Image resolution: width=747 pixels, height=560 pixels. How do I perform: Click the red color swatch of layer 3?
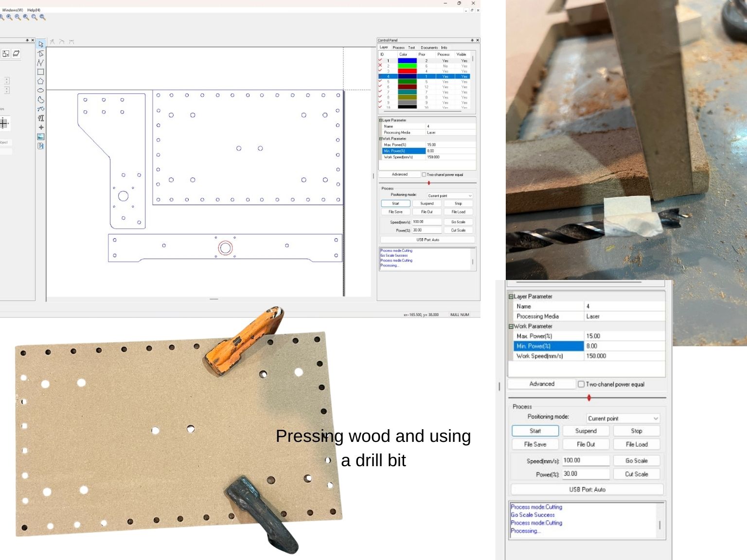coord(407,71)
